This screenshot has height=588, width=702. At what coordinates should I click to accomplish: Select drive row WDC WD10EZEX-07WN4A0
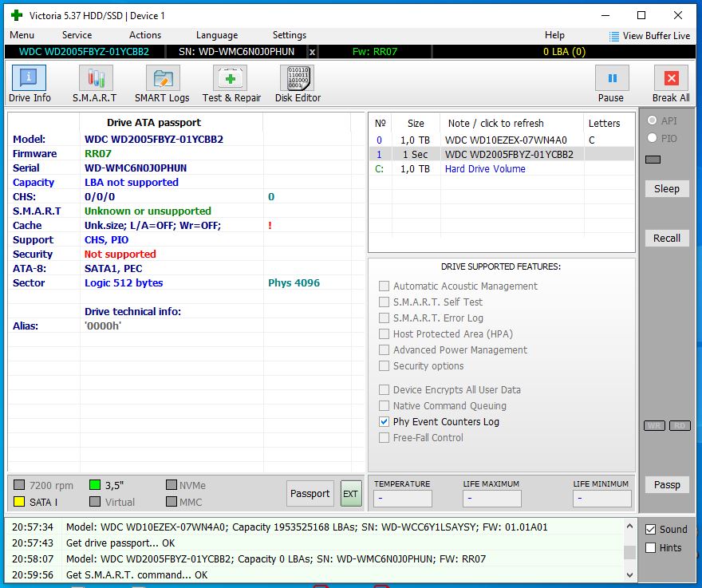click(x=502, y=140)
